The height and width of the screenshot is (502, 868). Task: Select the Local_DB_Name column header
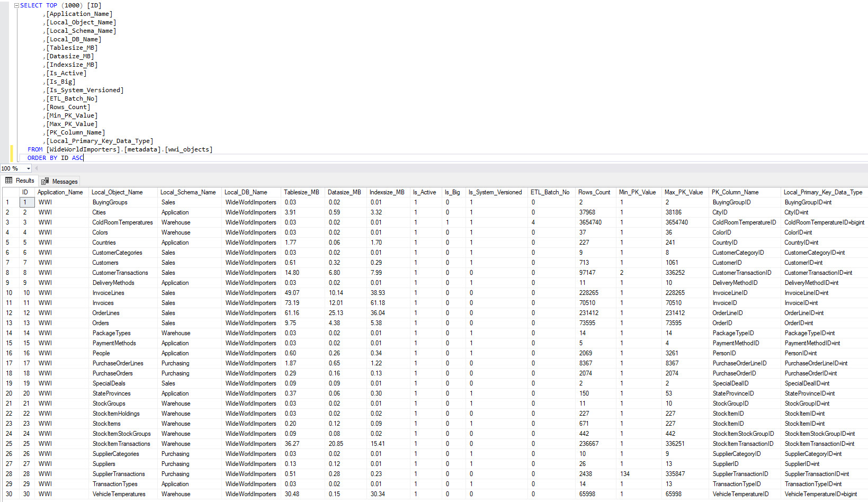tap(251, 192)
